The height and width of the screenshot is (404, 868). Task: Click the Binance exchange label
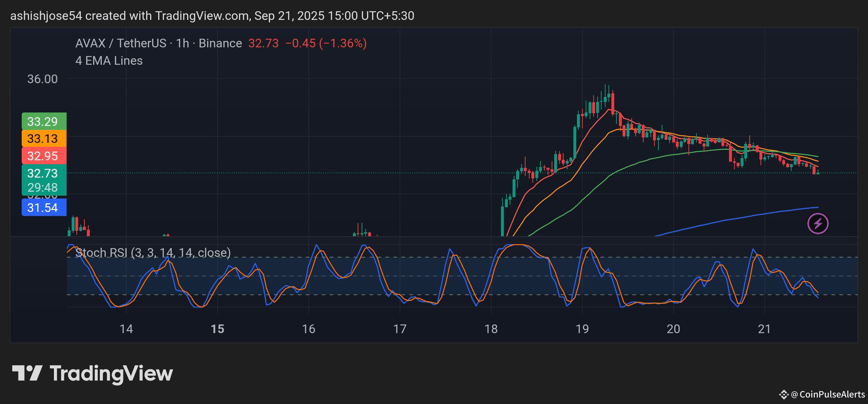coord(220,43)
